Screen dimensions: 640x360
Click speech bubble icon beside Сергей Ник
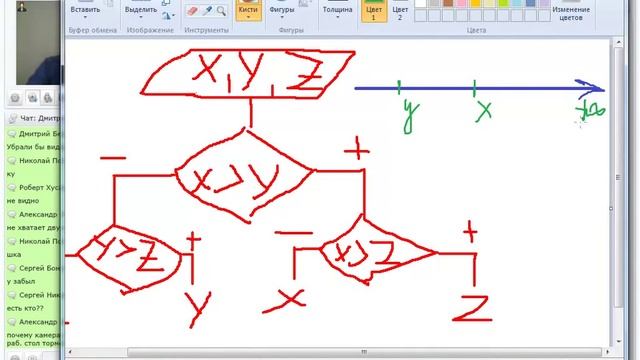(12, 295)
